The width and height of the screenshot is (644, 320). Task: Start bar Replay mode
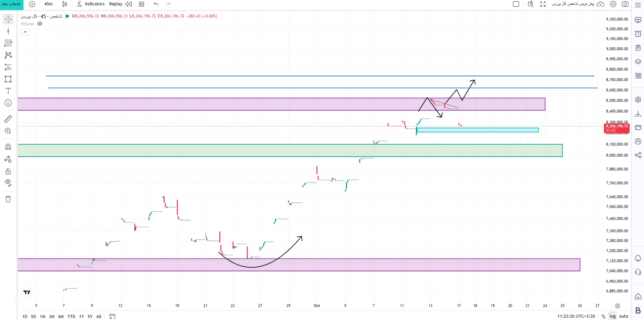pyautogui.click(x=120, y=4)
